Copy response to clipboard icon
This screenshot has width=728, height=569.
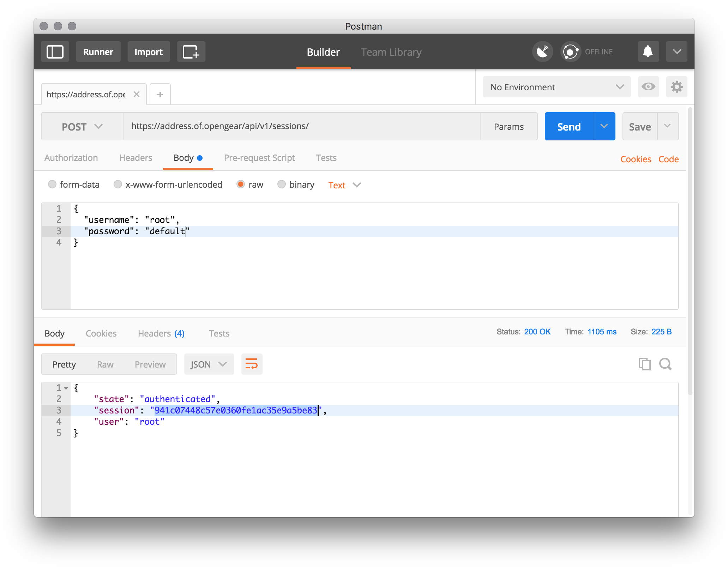[x=644, y=364]
